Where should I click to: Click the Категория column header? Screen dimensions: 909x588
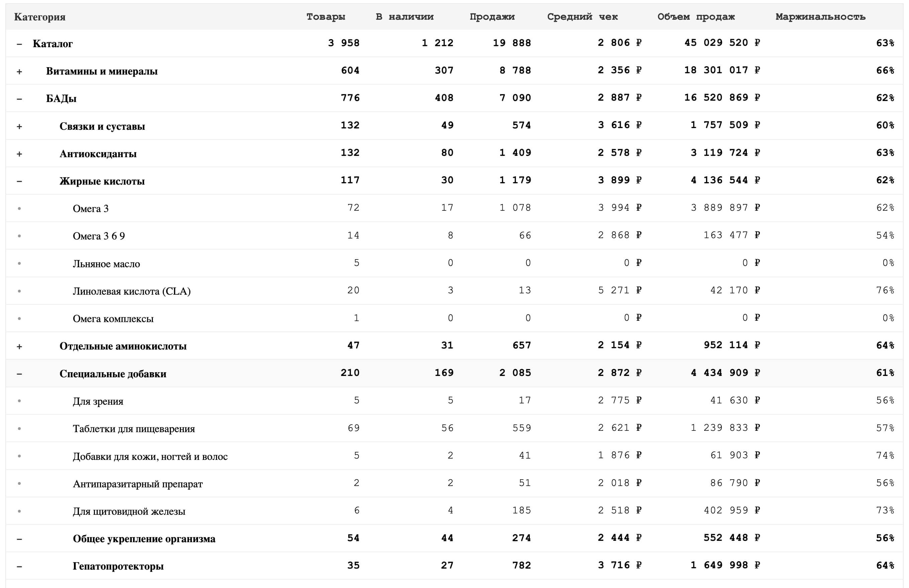click(x=40, y=17)
